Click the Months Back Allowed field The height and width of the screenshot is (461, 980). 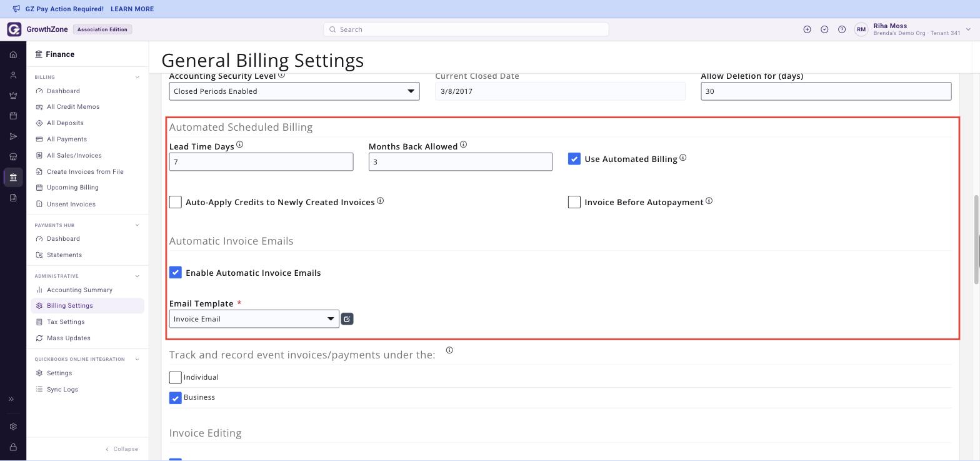[461, 162]
